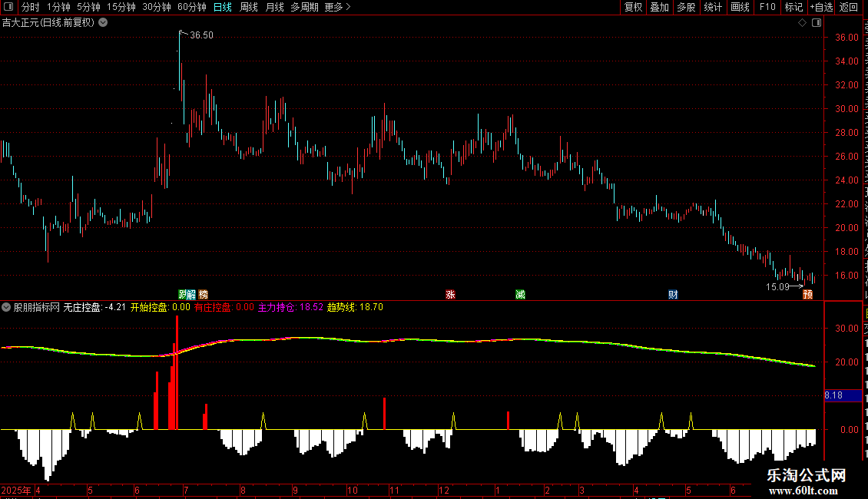The image size is (868, 499).
Task: Click the 2025年 date axis label
Action: [17, 490]
